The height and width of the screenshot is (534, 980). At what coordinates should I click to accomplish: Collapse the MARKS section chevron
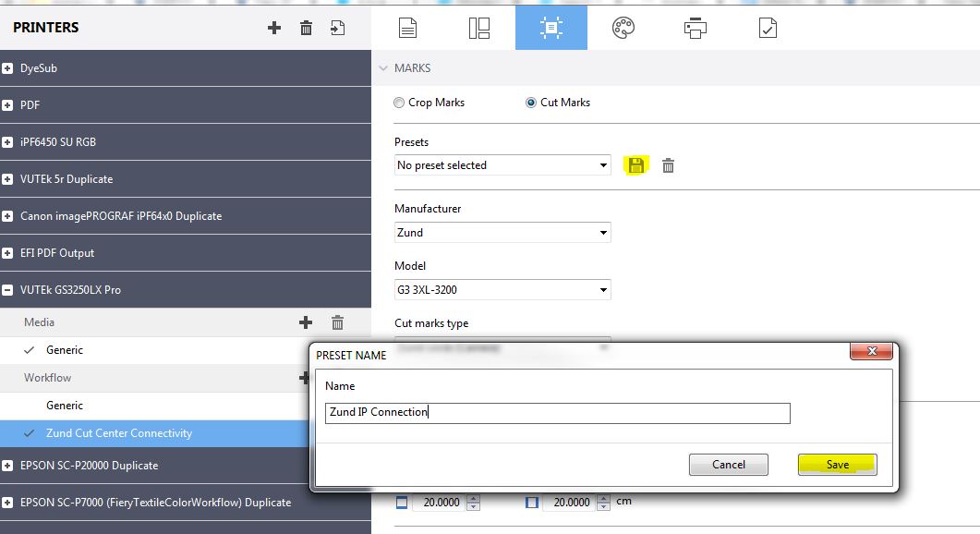383,67
